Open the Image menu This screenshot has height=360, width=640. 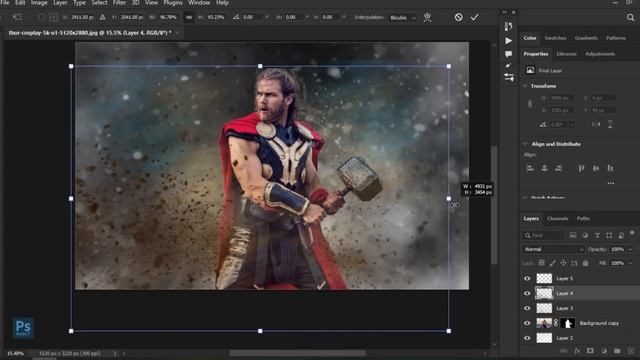point(39,3)
